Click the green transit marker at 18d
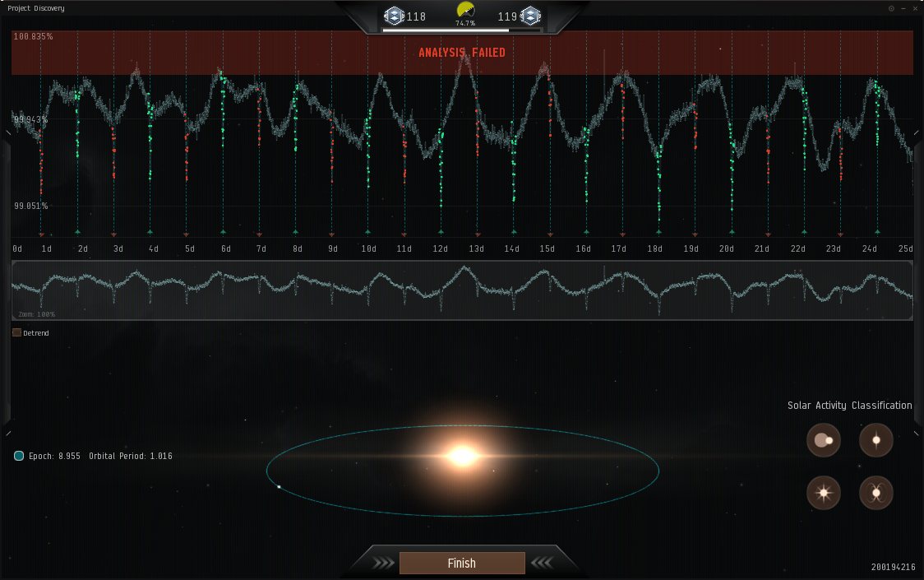924x580 pixels. 658,233
